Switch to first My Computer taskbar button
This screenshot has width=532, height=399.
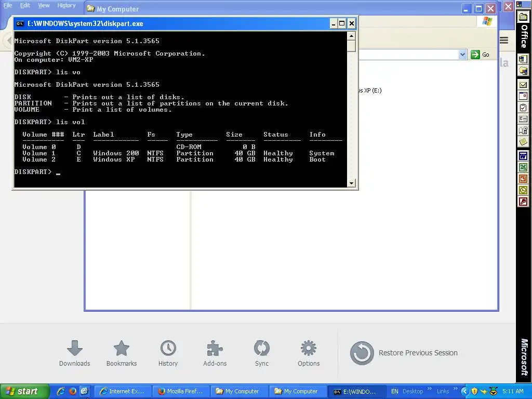point(240,391)
